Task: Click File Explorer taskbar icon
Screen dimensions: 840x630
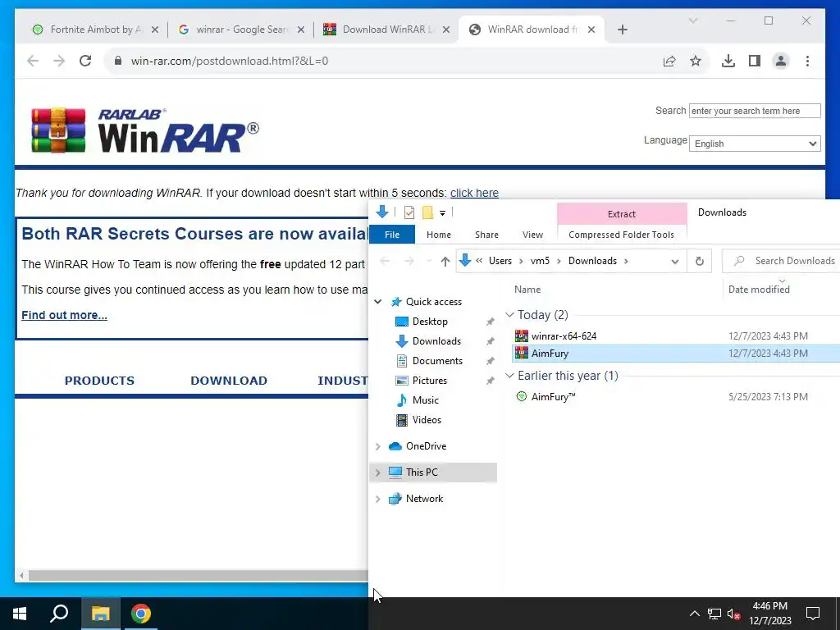Action: click(x=100, y=614)
